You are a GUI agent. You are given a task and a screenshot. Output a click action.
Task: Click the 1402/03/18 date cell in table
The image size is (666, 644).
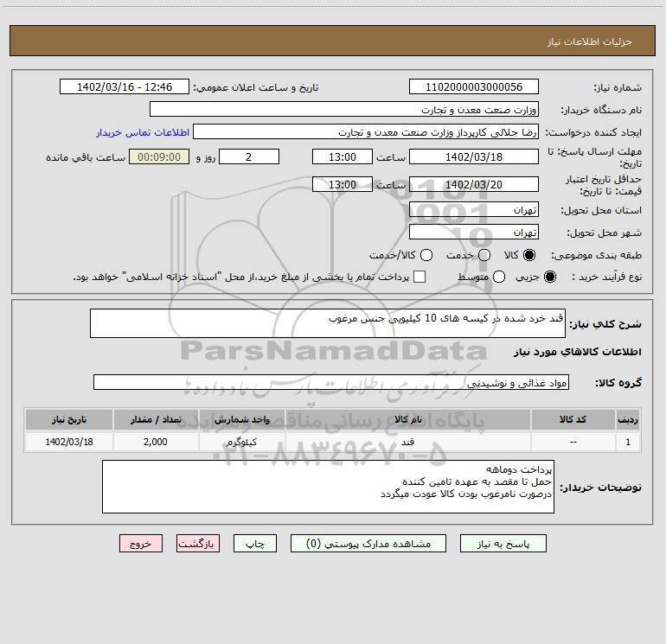coord(69,442)
